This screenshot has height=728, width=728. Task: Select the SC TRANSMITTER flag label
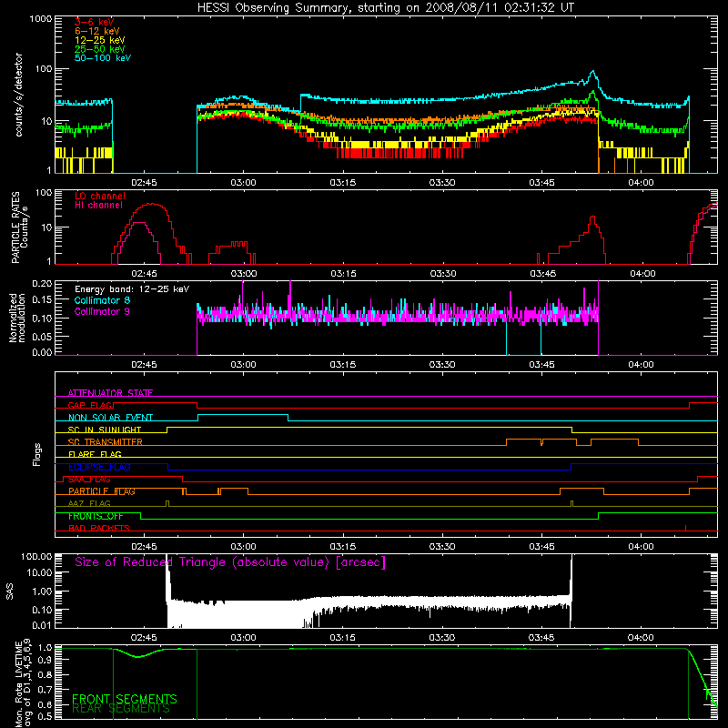click(106, 442)
